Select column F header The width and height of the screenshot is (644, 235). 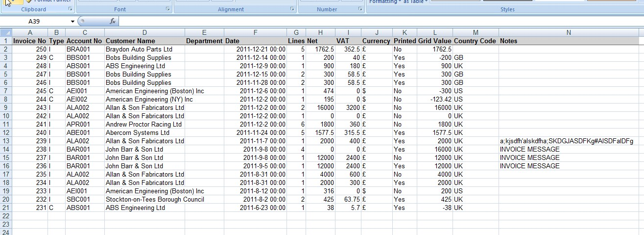click(x=255, y=32)
